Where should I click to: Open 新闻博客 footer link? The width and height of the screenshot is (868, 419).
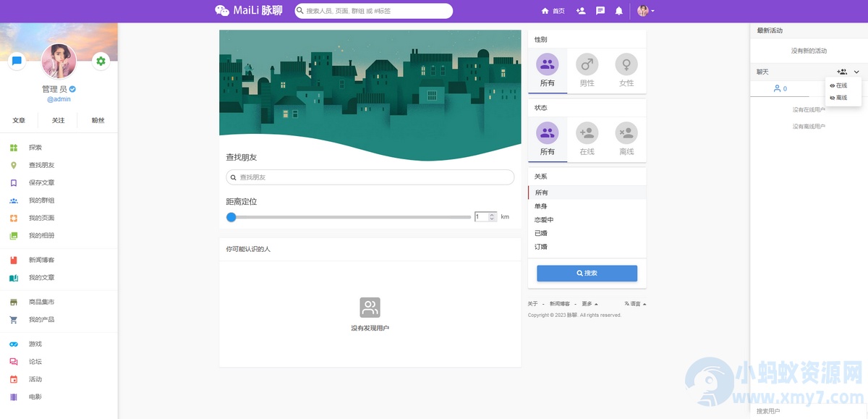pos(559,304)
